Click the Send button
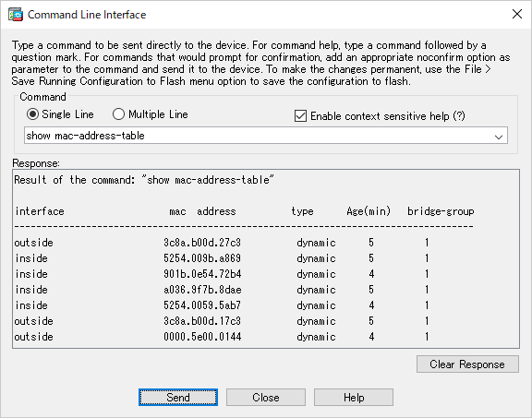 pyautogui.click(x=178, y=398)
